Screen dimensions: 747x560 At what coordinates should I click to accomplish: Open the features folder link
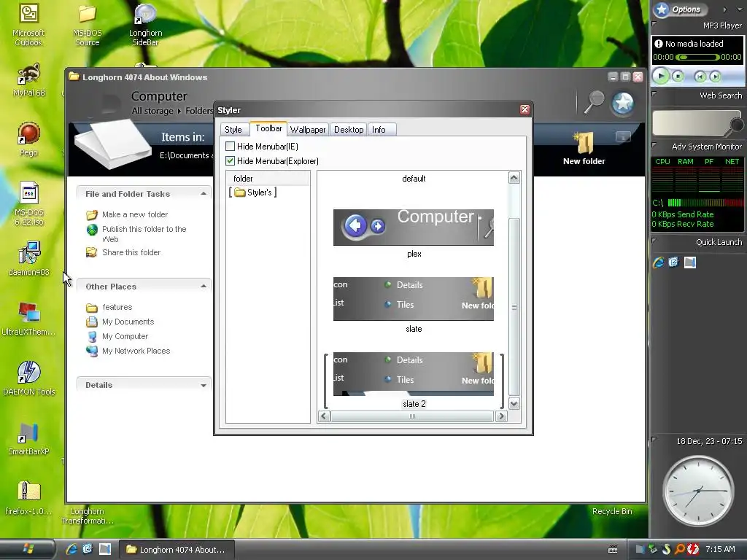click(117, 307)
